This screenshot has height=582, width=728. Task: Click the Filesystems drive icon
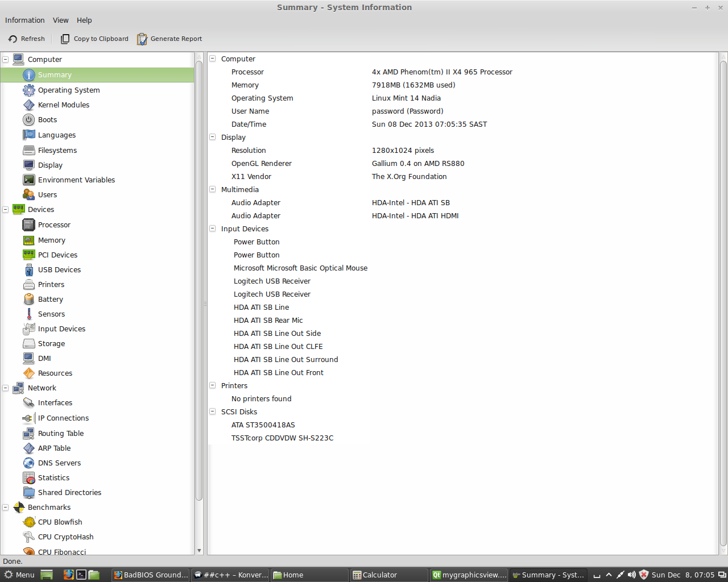pos(29,150)
